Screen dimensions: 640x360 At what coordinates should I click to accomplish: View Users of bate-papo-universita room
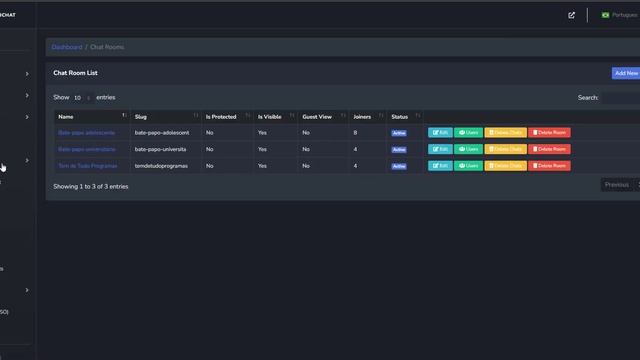point(468,149)
